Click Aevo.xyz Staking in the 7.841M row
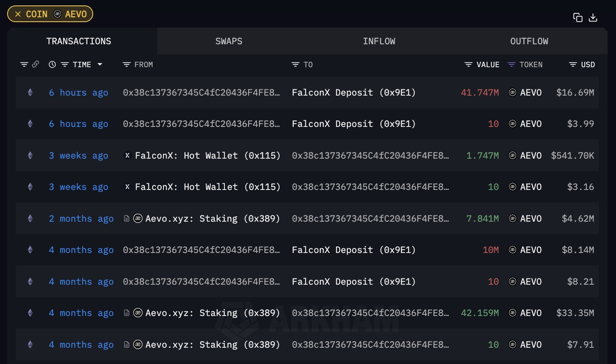Image resolution: width=616 pixels, height=364 pixels. point(212,218)
